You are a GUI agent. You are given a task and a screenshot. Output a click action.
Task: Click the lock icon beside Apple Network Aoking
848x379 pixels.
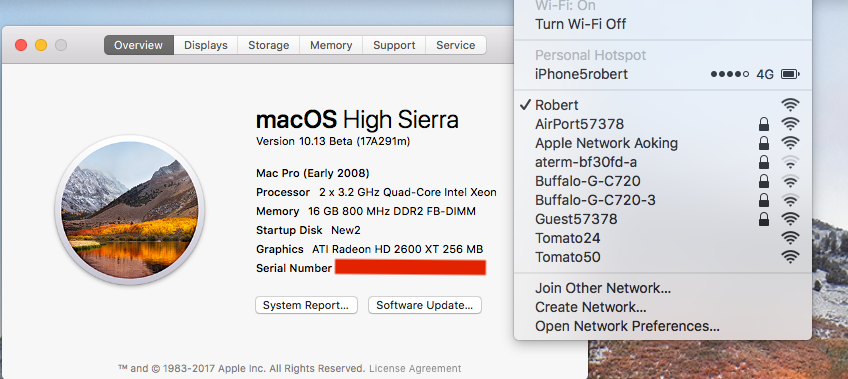pos(764,143)
